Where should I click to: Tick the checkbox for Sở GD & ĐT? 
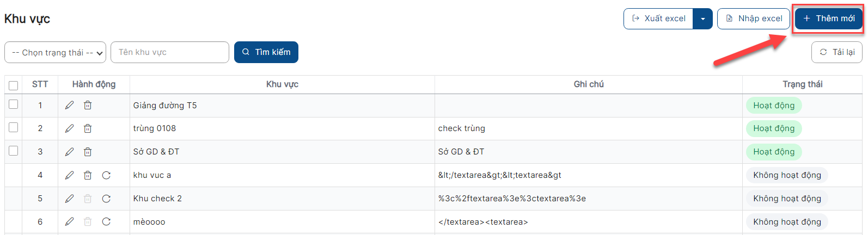click(14, 151)
